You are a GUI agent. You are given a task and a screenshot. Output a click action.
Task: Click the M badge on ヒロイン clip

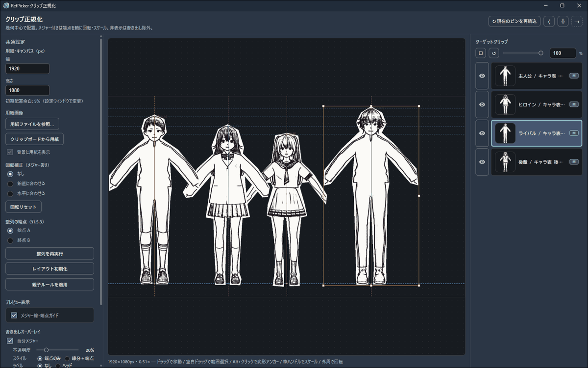pos(574,105)
